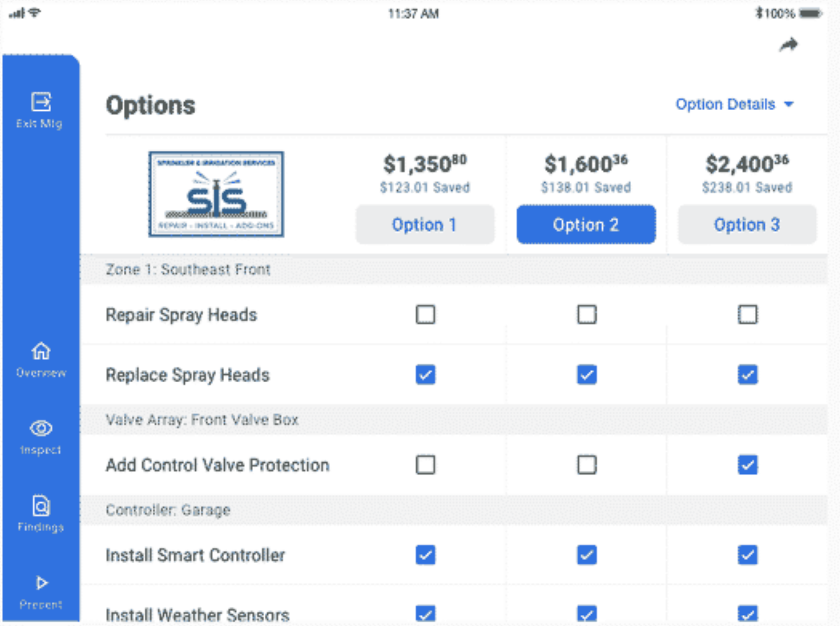
Task: Open the Findings document icon
Action: tap(40, 506)
